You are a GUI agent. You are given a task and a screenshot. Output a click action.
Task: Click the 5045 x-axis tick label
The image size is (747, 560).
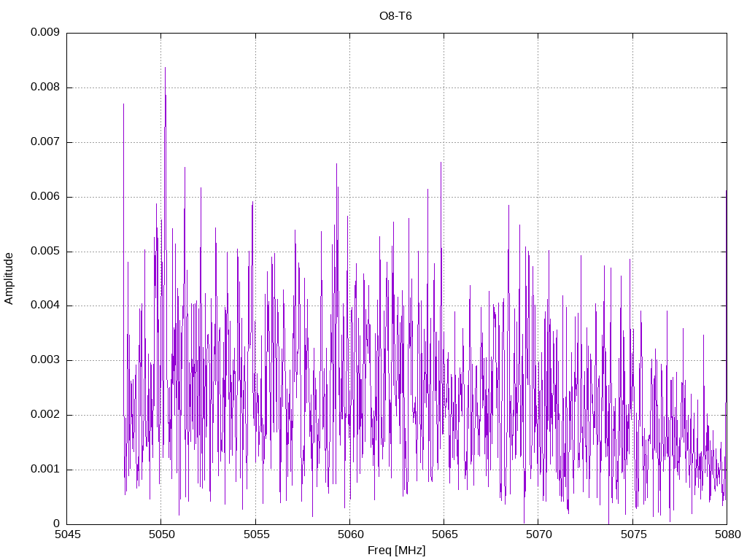pos(68,534)
